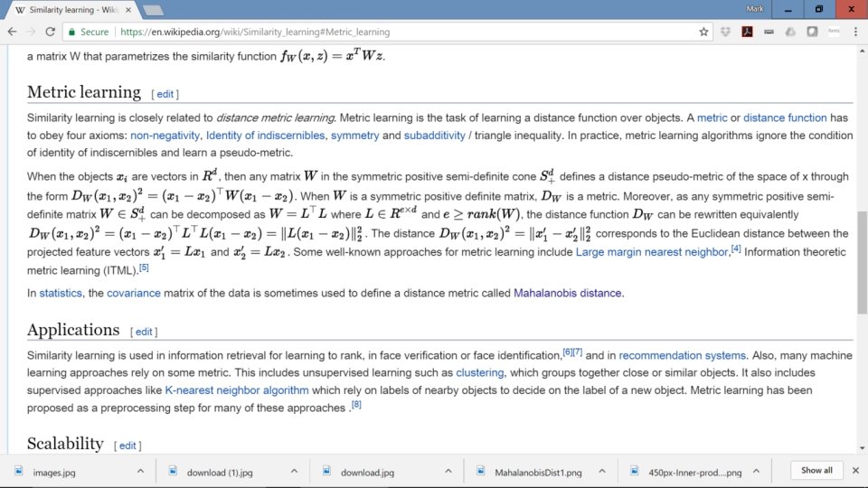Follow the non-negativity link
Image resolution: width=868 pixels, height=488 pixels.
click(x=165, y=136)
